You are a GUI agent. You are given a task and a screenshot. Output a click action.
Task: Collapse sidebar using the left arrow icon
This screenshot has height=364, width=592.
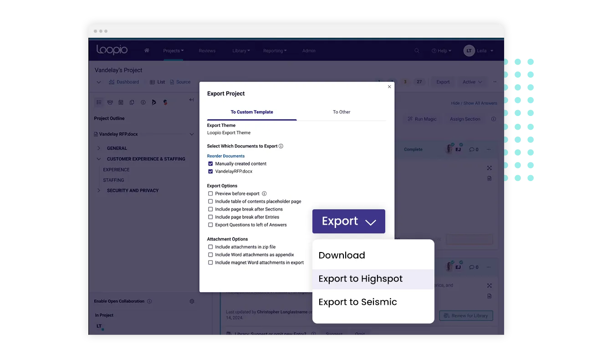pos(191,100)
